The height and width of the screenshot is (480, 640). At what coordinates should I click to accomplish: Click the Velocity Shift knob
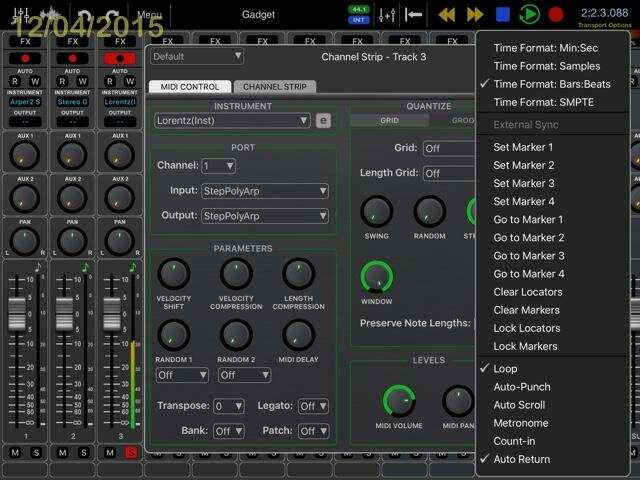173,273
